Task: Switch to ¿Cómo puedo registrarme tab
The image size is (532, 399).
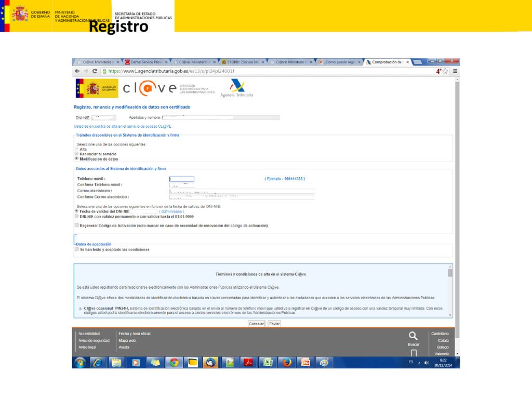Action: coord(339,62)
